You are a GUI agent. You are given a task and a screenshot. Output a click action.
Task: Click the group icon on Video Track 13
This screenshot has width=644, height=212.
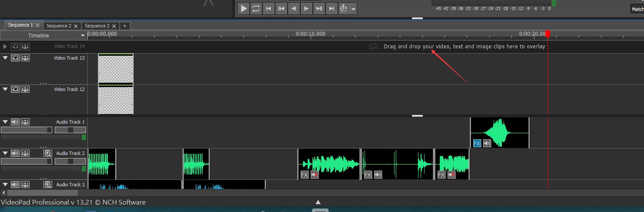click(x=25, y=58)
